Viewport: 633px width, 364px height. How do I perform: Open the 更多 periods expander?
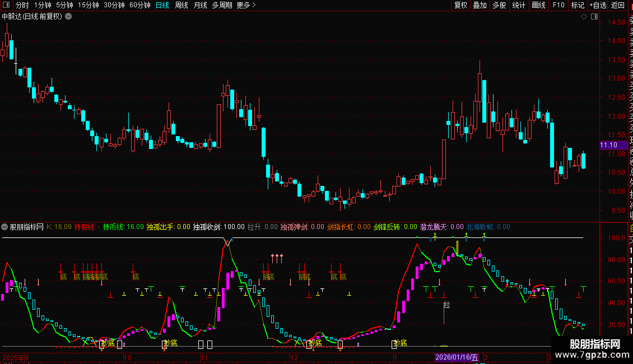coord(246,6)
